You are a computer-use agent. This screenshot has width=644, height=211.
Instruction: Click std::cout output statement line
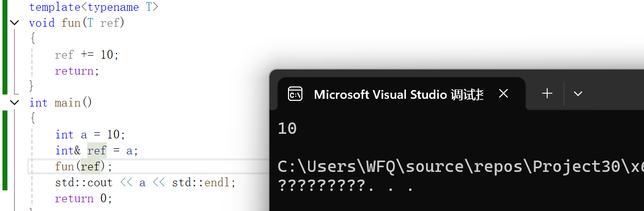pos(145,183)
